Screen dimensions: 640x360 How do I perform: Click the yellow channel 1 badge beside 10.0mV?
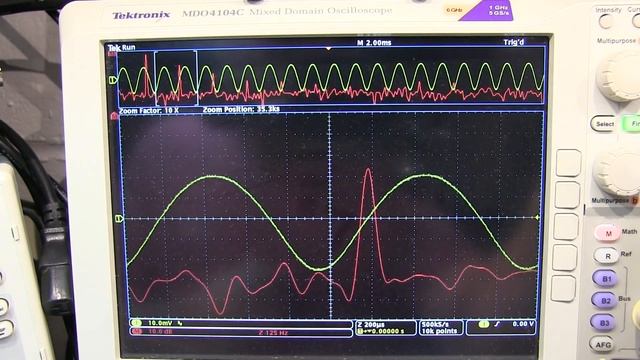[x=136, y=323]
